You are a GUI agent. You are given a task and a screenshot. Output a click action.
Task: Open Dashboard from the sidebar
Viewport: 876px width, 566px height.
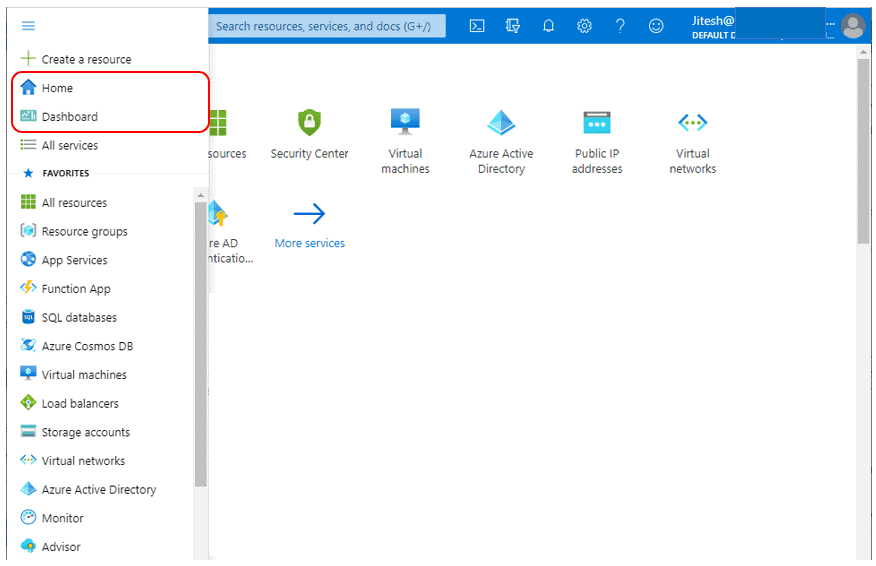(69, 116)
